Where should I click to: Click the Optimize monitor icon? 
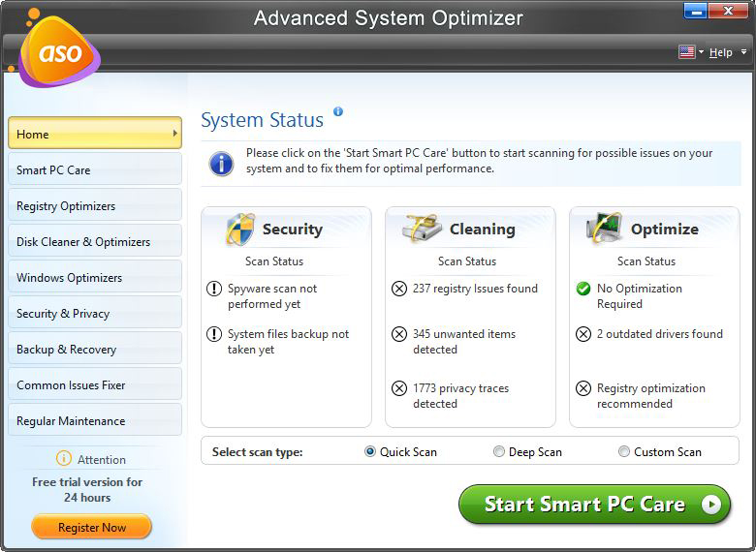pos(604,228)
